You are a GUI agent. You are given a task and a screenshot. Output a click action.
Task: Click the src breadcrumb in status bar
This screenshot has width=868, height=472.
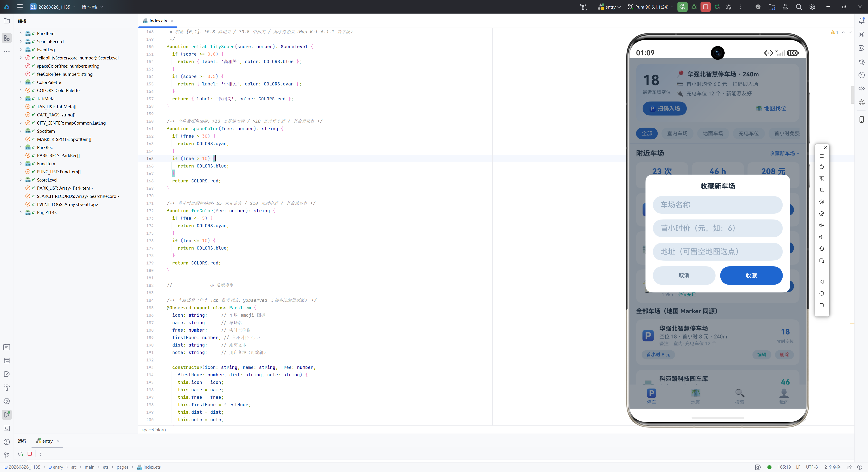74,467
